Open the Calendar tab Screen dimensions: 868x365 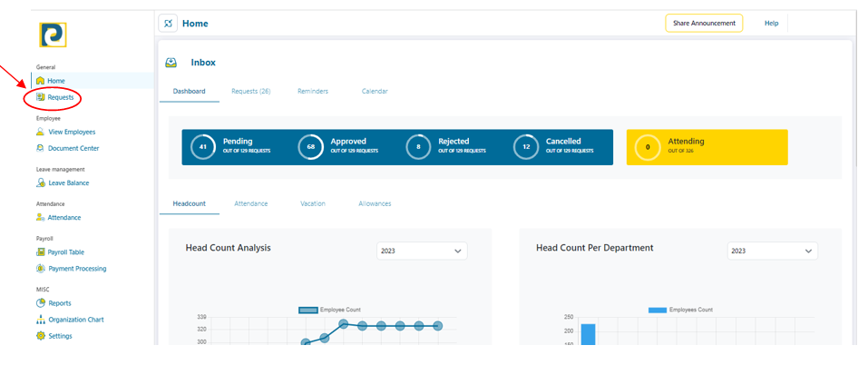coord(375,92)
